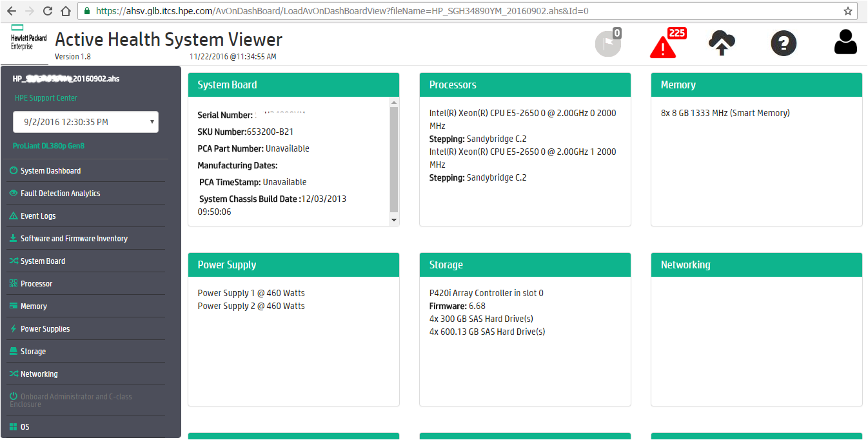Click the Processor QR-style icon in sidebar
The width and height of the screenshot is (868, 440).
14,284
